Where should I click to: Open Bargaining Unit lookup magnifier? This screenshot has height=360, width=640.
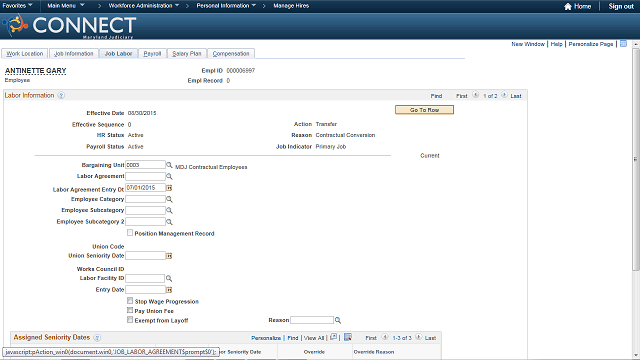[x=169, y=165]
